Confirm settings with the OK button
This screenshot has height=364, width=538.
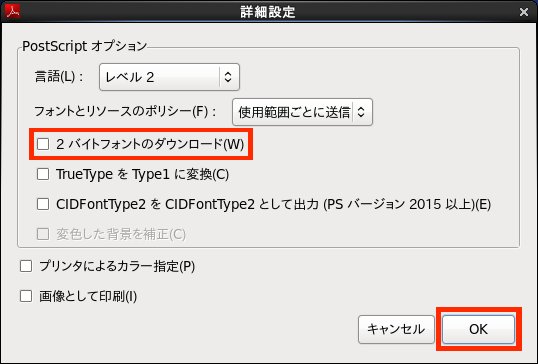[x=478, y=329]
